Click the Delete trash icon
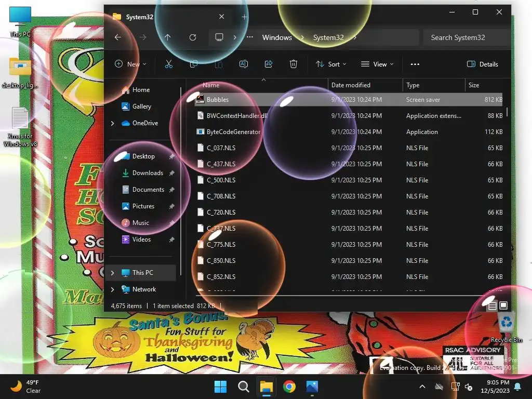Viewport: 532px width, 399px height. tap(294, 64)
